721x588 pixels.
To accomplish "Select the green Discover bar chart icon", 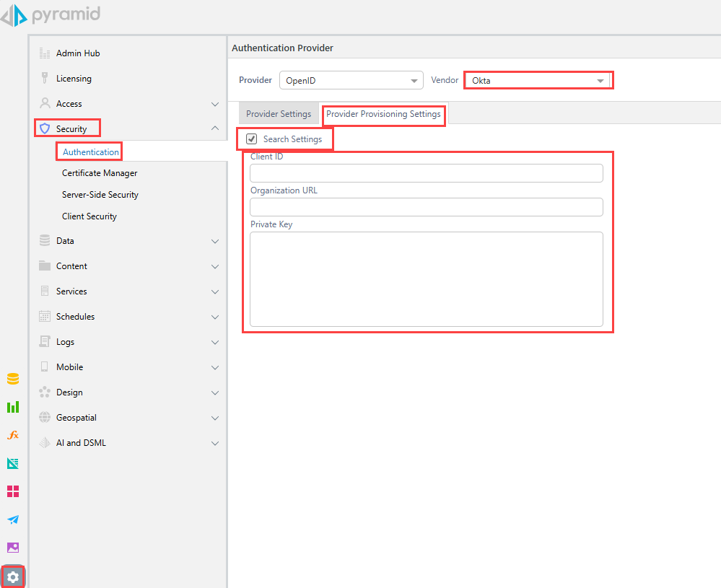I will click(x=12, y=406).
